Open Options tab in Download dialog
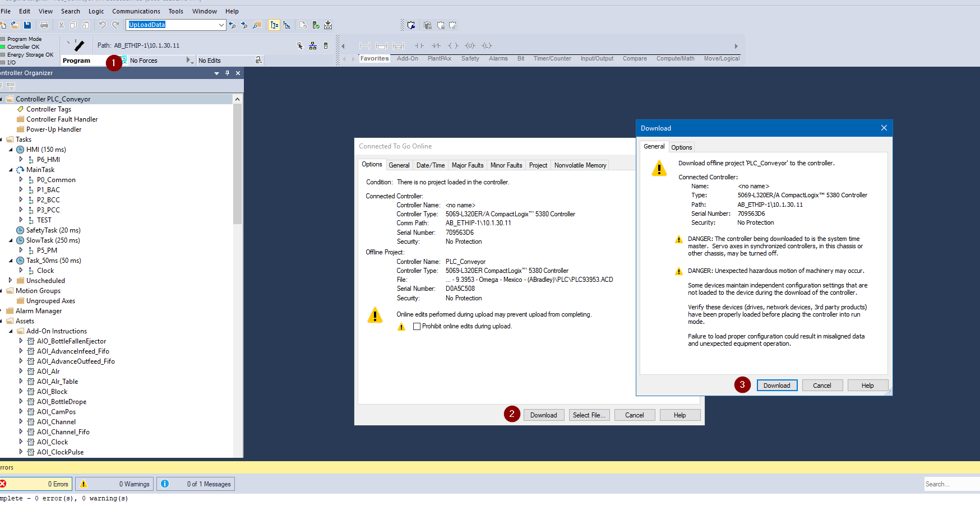Viewport: 980px width, 506px height. pyautogui.click(x=682, y=147)
